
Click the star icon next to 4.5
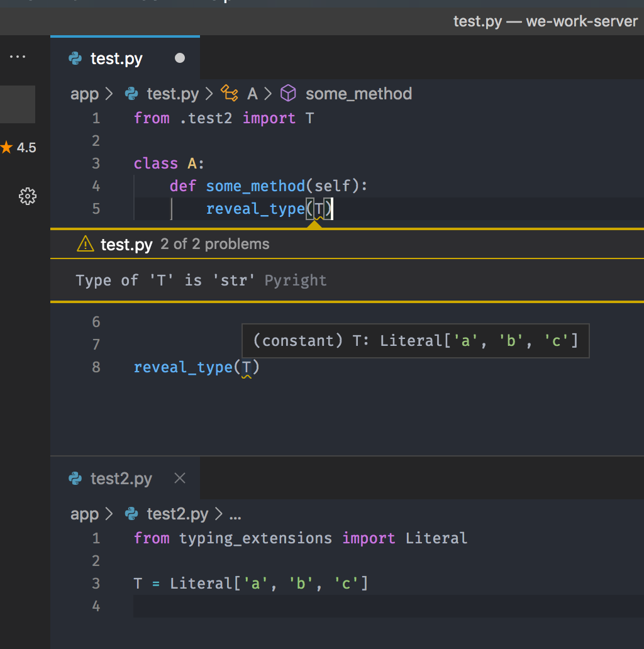8,147
